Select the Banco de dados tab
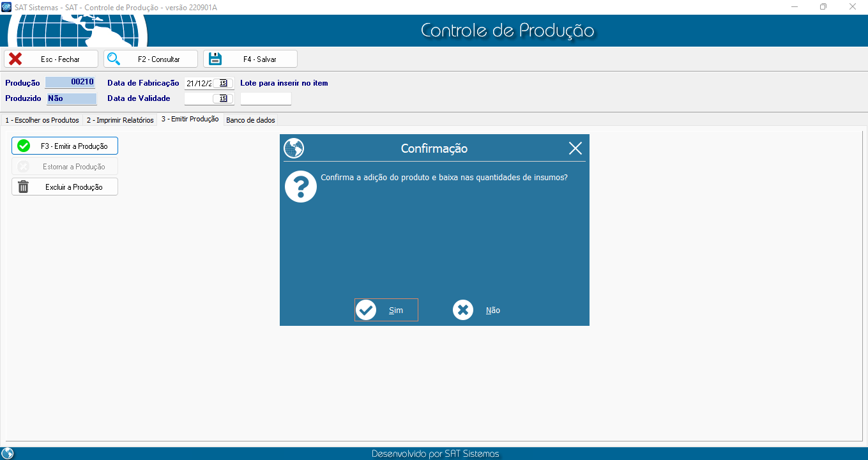Viewport: 868px width, 460px height. point(250,120)
